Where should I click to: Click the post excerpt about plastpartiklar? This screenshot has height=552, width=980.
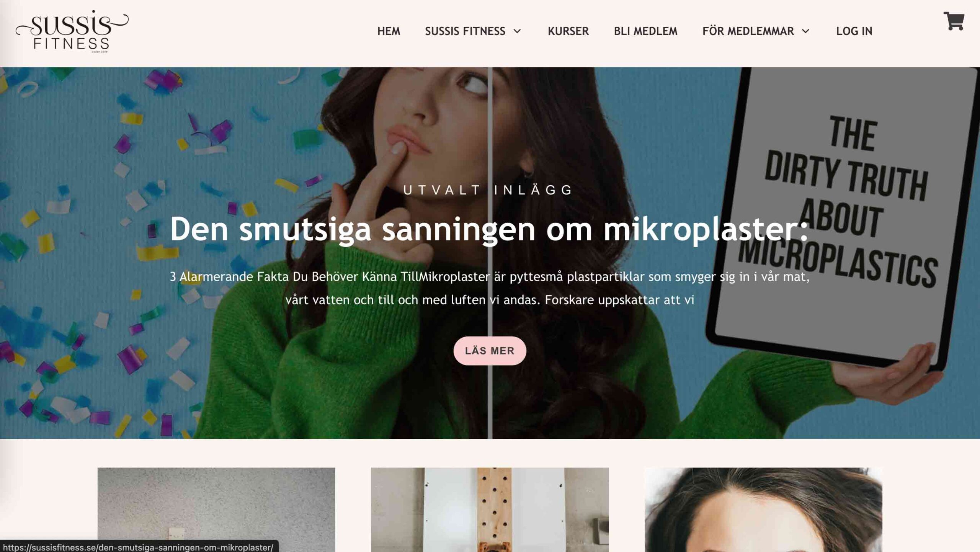click(490, 288)
